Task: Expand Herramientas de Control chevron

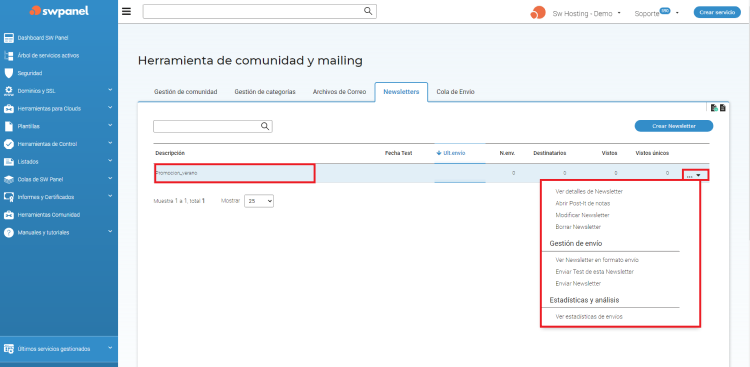Action: point(110,143)
